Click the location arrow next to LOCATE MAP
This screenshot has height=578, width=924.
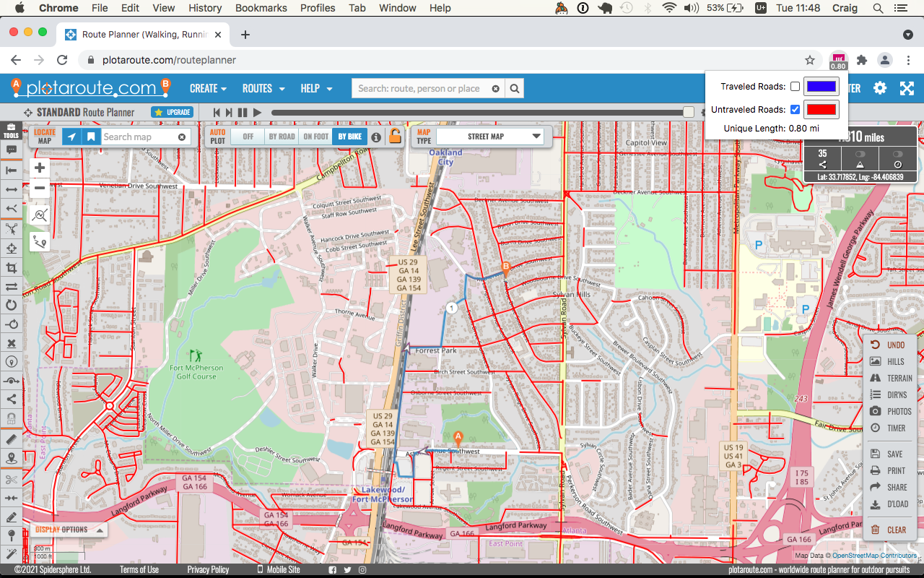coord(70,136)
